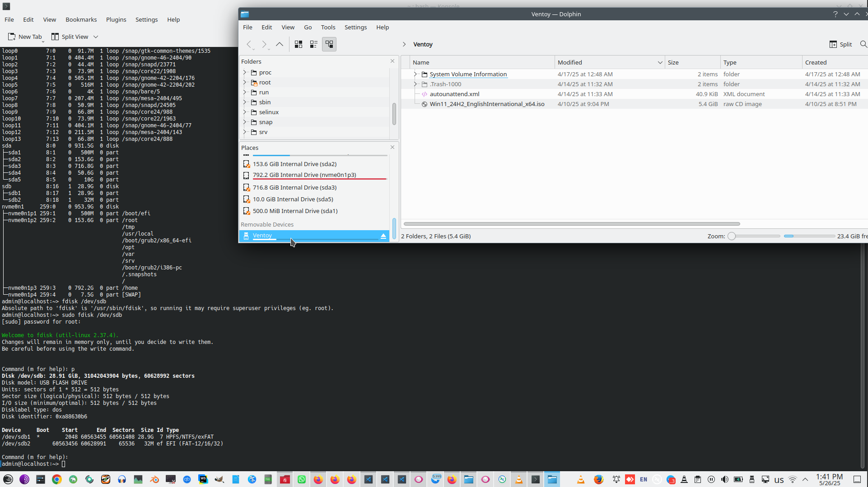Go back in Dolphin navigation history
The height and width of the screenshot is (487, 868).
point(249,44)
